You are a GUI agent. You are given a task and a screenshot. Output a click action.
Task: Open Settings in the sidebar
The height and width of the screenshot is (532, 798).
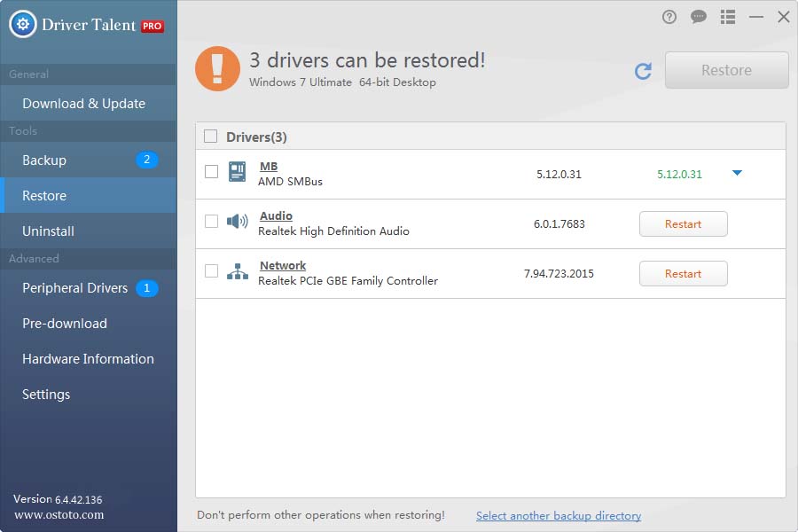pyautogui.click(x=89, y=395)
